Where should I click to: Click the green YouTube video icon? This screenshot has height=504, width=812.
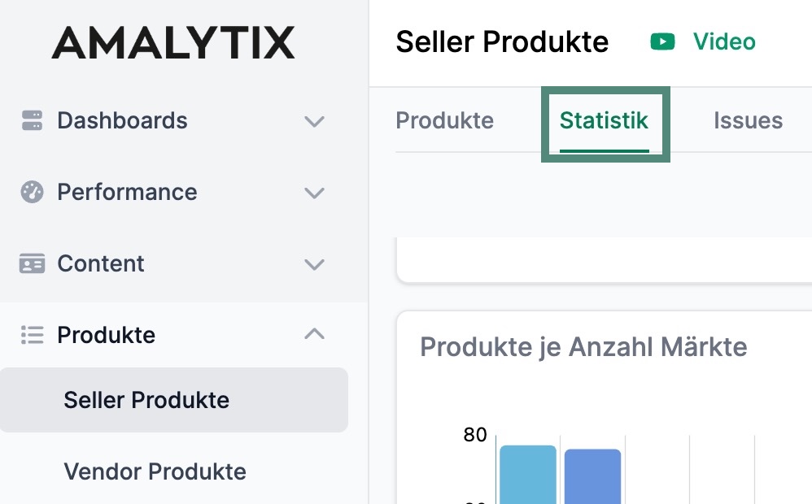pos(663,41)
